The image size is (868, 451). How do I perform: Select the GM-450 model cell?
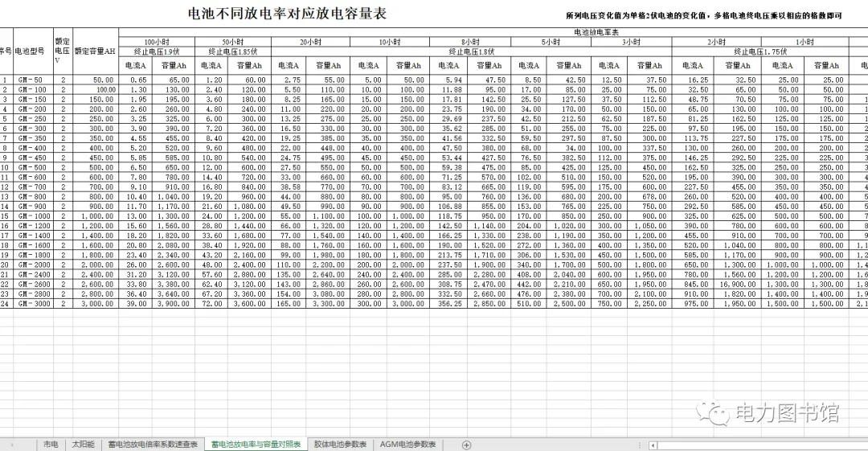[33, 158]
